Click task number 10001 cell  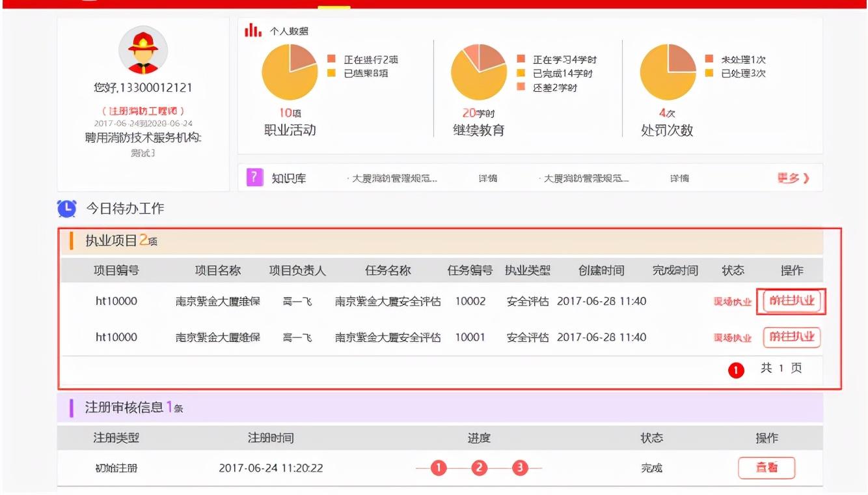470,337
